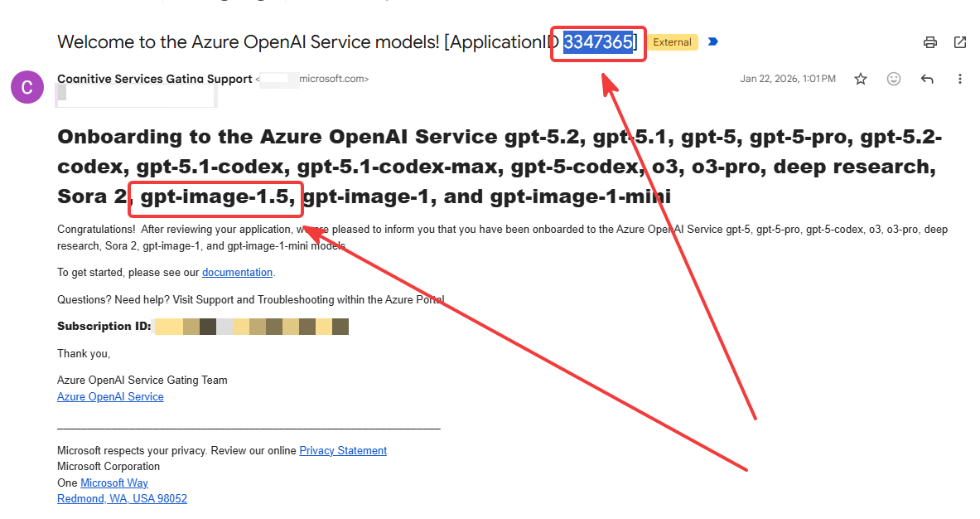Click the date Jan 22, 2026, 1:01 PM
This screenshot has height=519, width=980.
(x=788, y=79)
